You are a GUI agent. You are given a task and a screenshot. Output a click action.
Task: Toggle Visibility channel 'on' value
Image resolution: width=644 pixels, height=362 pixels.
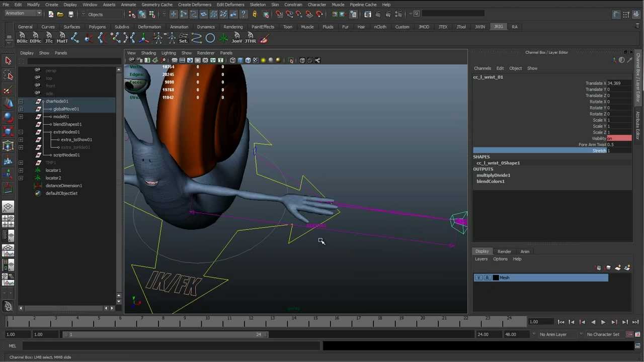(619, 138)
